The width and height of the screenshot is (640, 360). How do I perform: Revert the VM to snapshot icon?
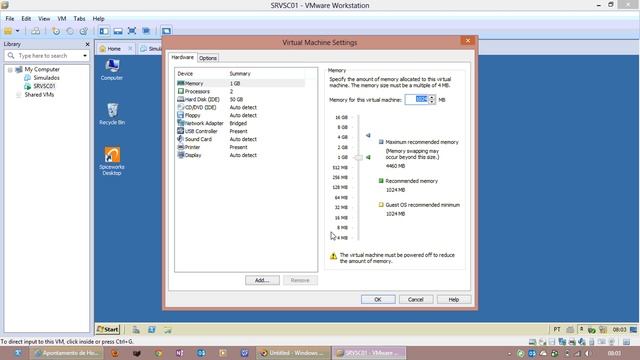click(x=70, y=31)
